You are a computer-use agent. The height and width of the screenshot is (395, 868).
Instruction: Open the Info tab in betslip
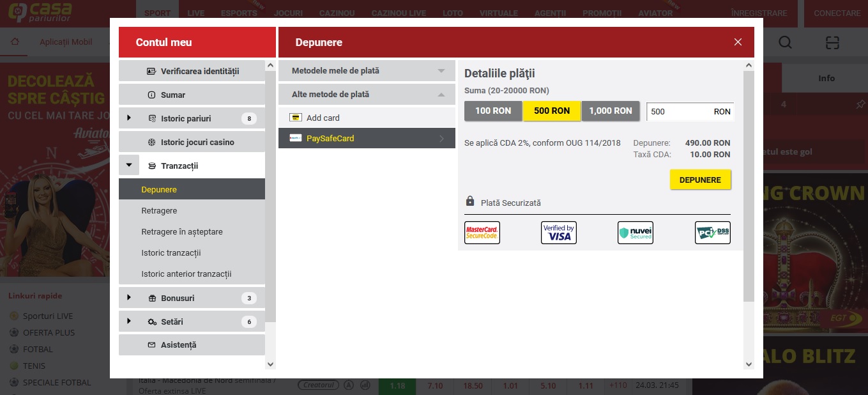[x=826, y=78]
